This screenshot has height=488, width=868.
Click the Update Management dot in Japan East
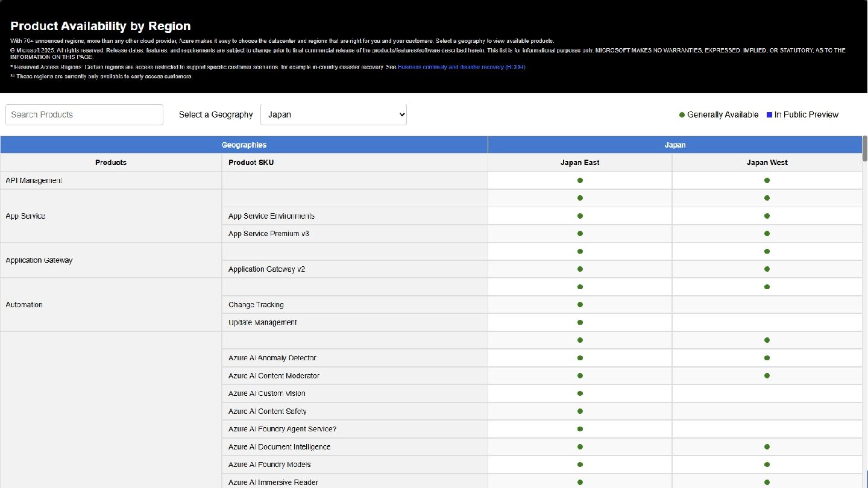(580, 322)
